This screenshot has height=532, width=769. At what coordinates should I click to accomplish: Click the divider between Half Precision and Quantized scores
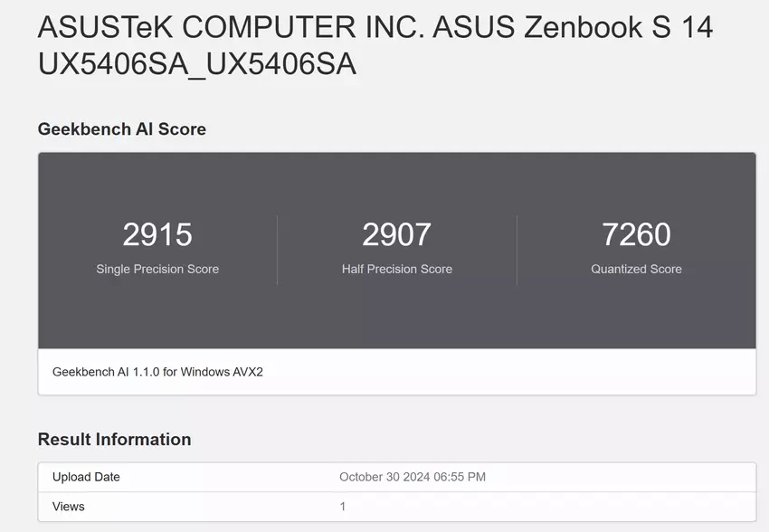pos(517,250)
